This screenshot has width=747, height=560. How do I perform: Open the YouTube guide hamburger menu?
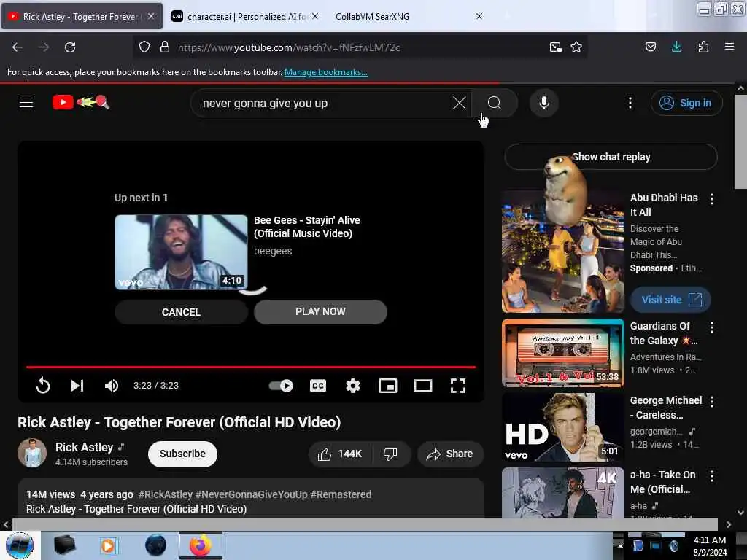click(x=26, y=102)
